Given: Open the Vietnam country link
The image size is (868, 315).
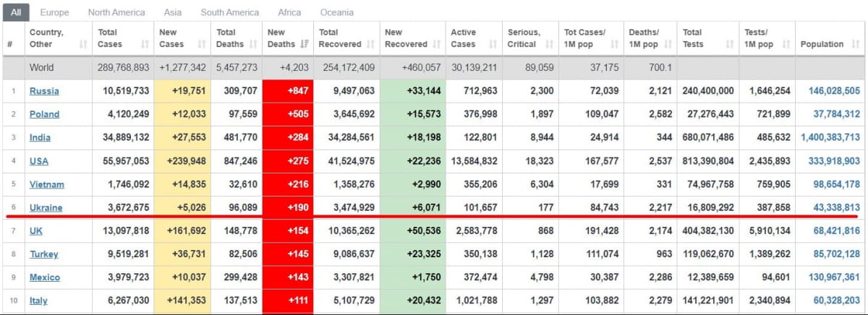Looking at the screenshot, I should point(47,185).
